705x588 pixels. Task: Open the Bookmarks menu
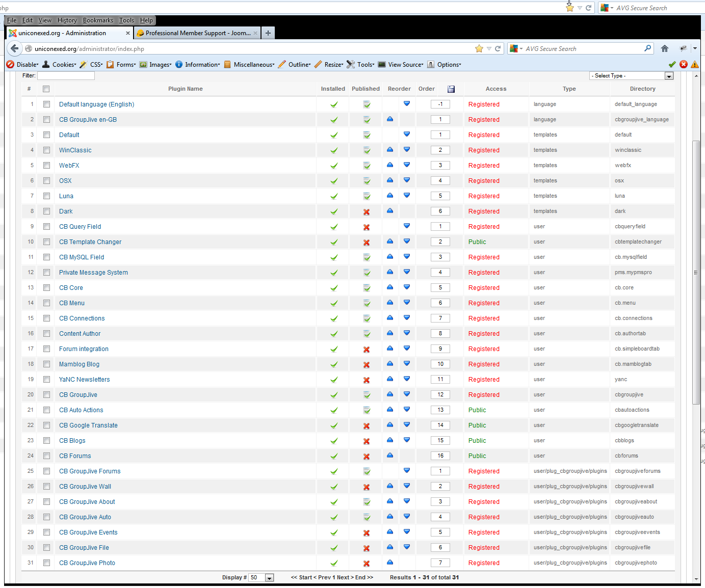click(98, 20)
